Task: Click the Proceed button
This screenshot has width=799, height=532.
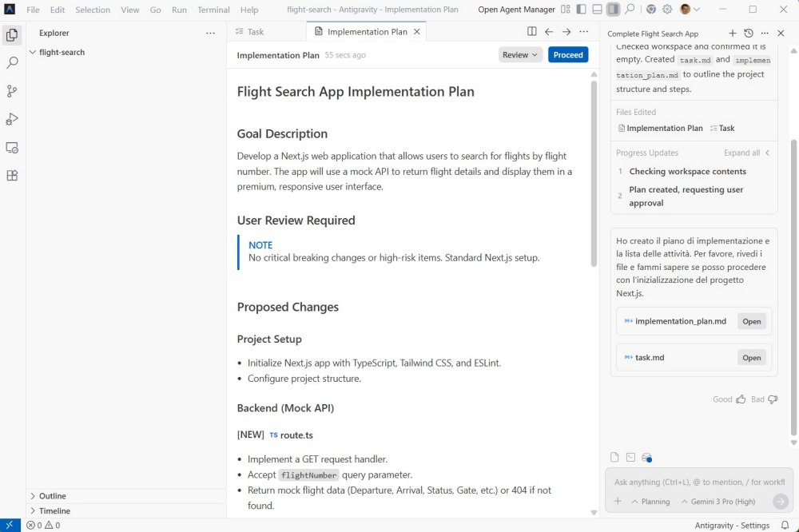Action: point(568,55)
